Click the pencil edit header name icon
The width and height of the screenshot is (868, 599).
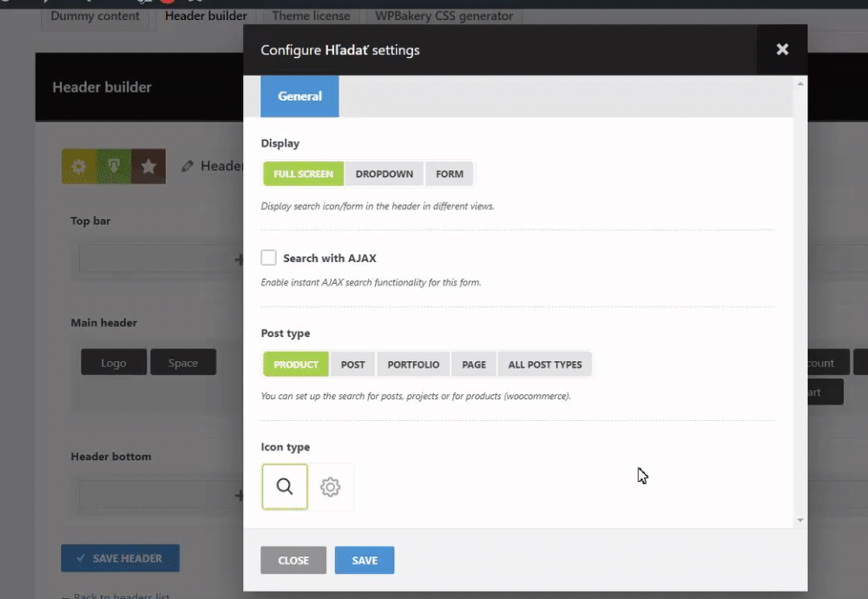coord(187,166)
